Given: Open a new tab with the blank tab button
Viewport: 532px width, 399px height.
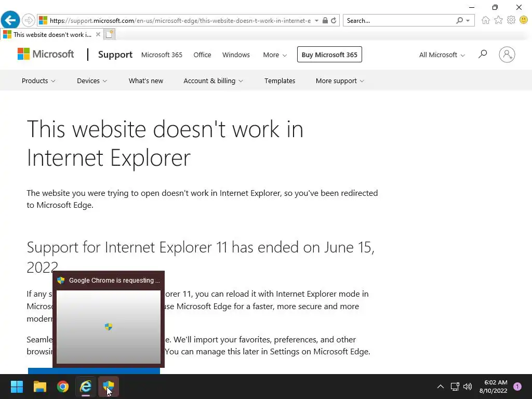Looking at the screenshot, I should click(x=109, y=34).
